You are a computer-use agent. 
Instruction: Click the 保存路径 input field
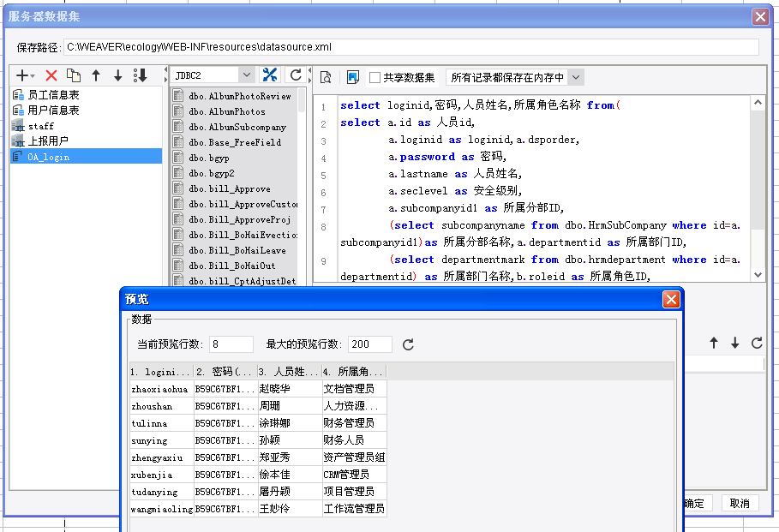[x=410, y=47]
